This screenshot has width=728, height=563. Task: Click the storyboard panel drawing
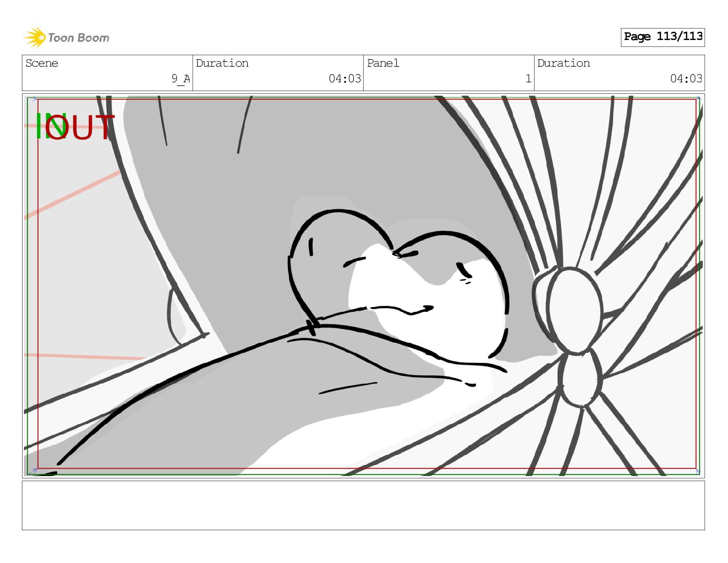point(363,285)
